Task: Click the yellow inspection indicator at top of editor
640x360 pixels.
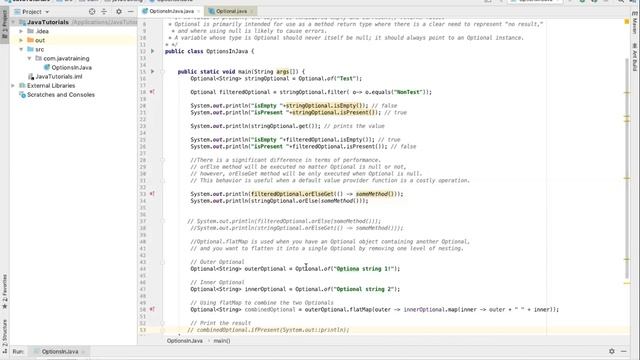Action: click(627, 22)
